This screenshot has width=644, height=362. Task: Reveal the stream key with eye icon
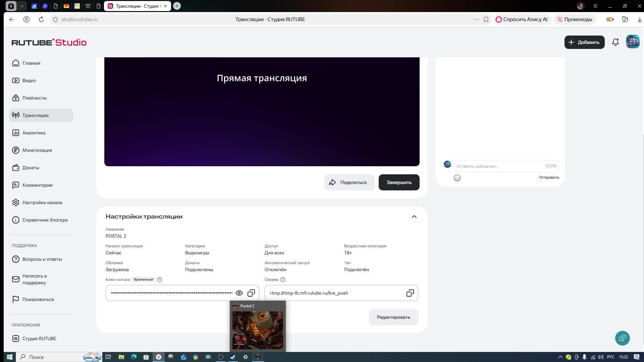239,293
